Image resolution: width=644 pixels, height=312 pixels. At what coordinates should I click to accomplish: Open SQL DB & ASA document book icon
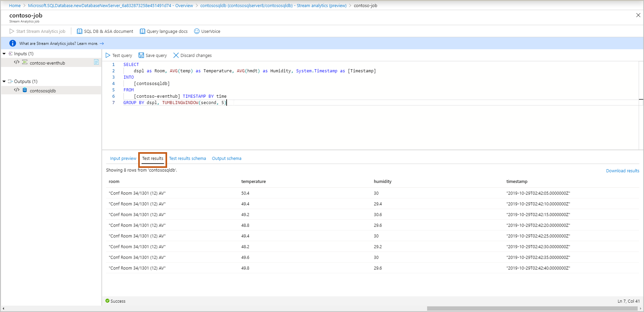[x=79, y=31]
